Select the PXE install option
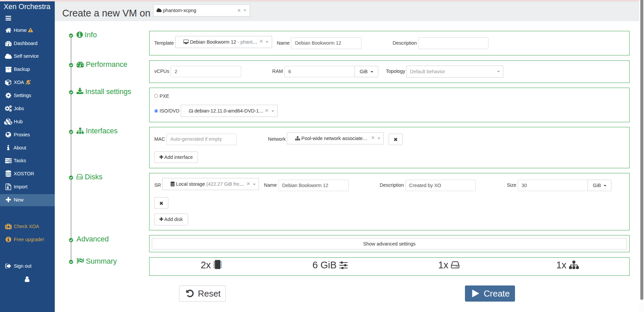This screenshot has width=644, height=312. (156, 96)
